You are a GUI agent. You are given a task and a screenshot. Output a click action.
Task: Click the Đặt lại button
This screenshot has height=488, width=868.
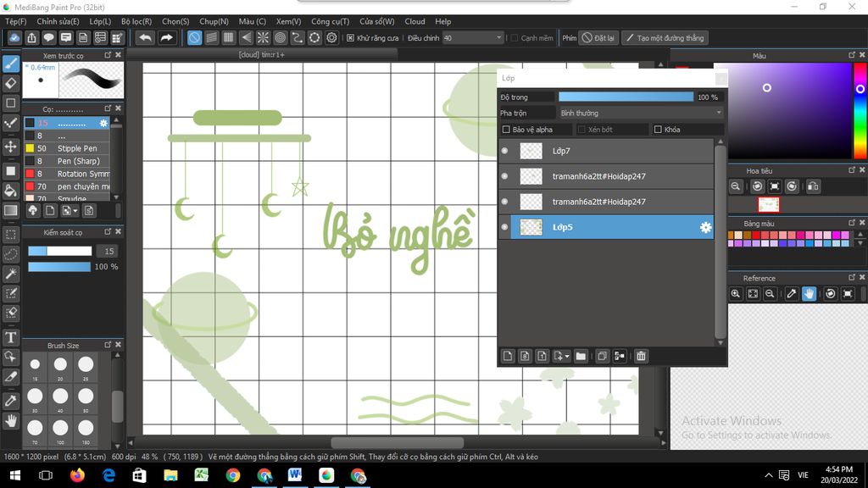pos(598,38)
